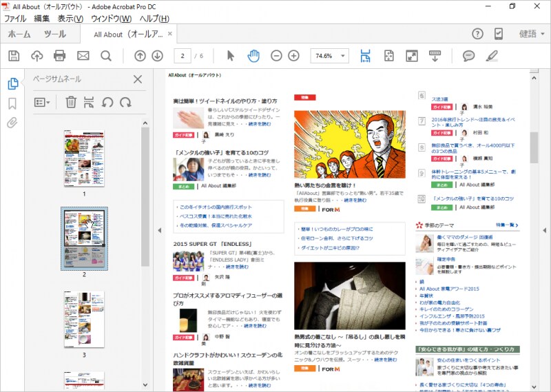
Task: Click the document vertical scrollbar handle
Action: (534, 147)
